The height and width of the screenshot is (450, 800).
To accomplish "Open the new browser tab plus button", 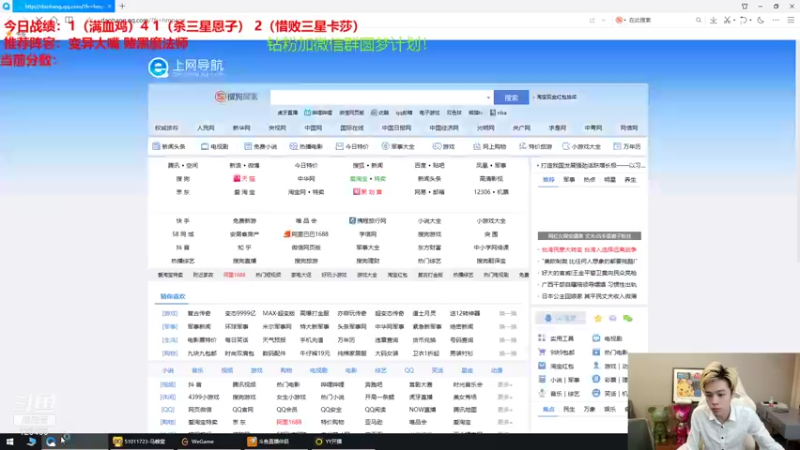I will tap(122, 6).
